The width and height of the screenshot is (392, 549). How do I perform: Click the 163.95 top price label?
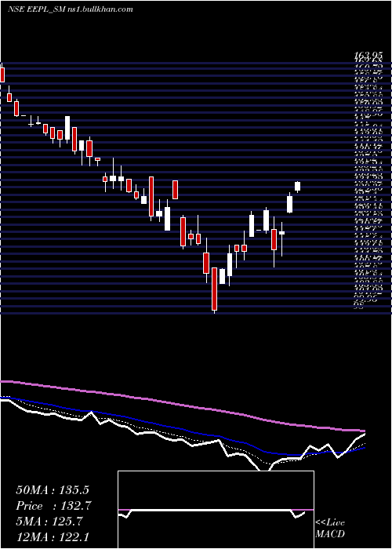(x=368, y=56)
